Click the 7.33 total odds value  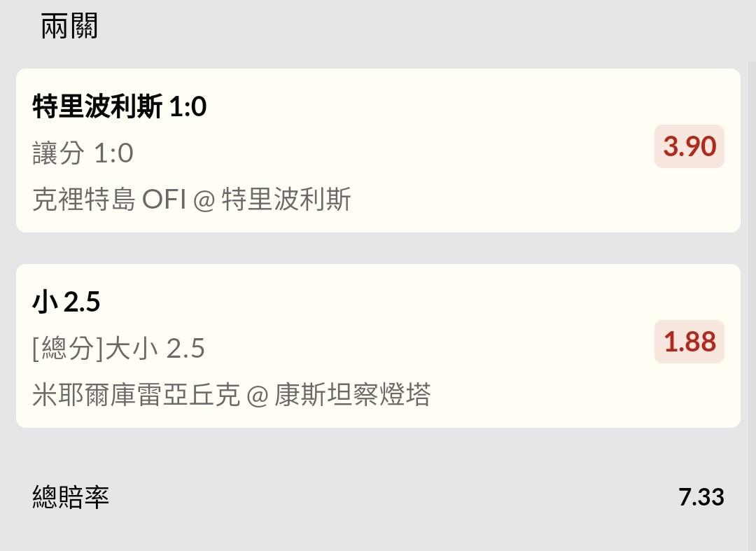pyautogui.click(x=701, y=497)
